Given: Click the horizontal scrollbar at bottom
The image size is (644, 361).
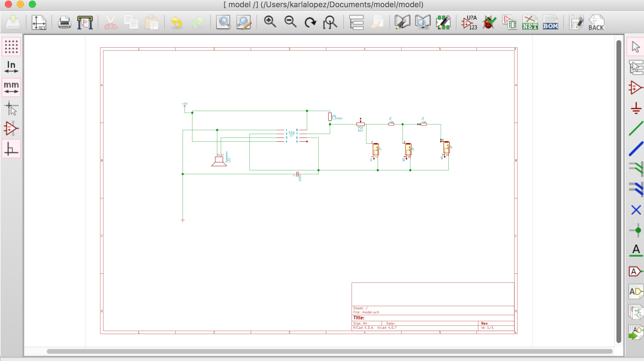Looking at the screenshot, I should pos(329,351).
